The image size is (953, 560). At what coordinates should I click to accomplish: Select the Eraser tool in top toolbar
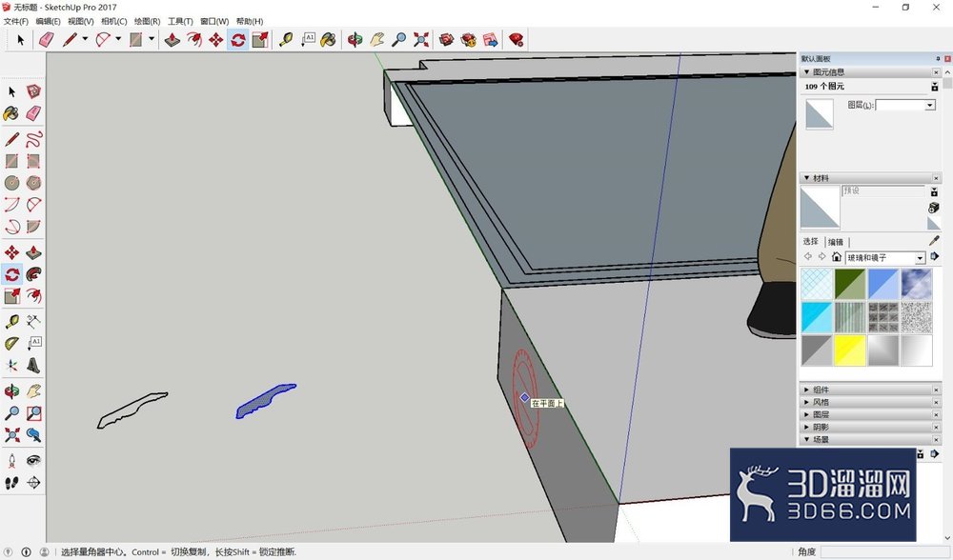coord(46,40)
